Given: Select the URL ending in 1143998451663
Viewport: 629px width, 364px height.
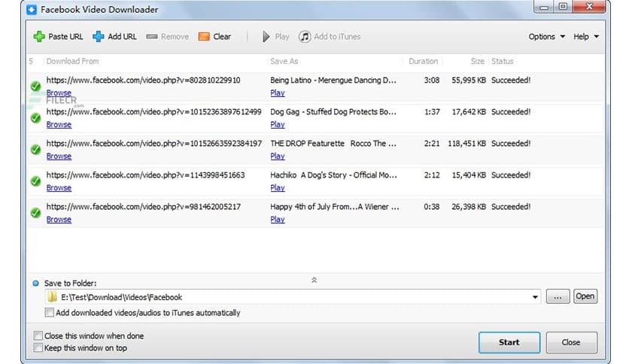Looking at the screenshot, I should 145,175.
